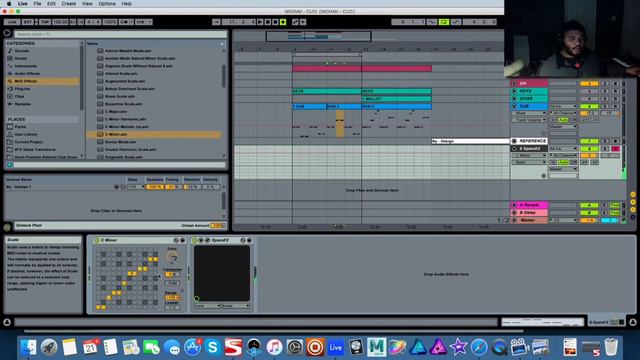Select MIDI Effects category in browser
The height and width of the screenshot is (360, 640).
pyautogui.click(x=43, y=81)
